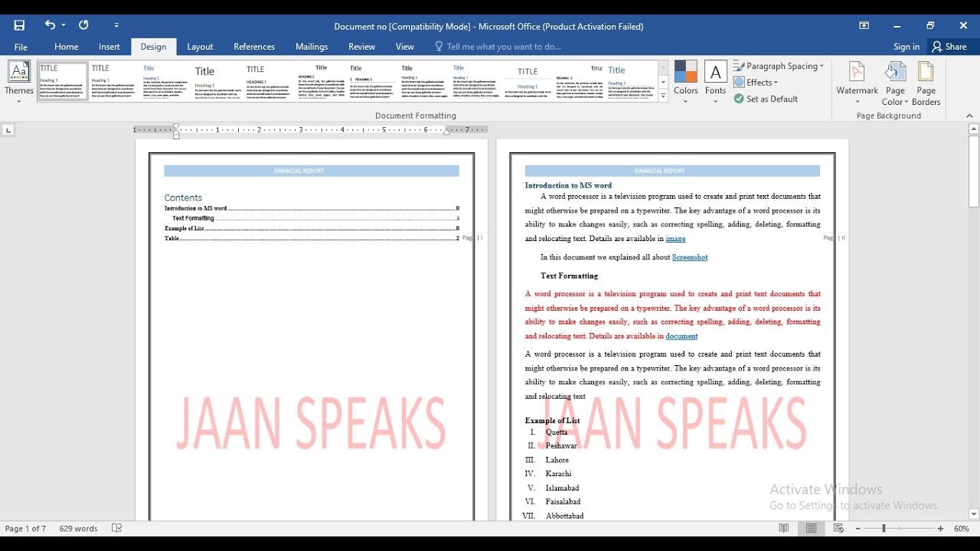The height and width of the screenshot is (551, 980).
Task: Select the first line indent marker on ruler
Action: 176,127
